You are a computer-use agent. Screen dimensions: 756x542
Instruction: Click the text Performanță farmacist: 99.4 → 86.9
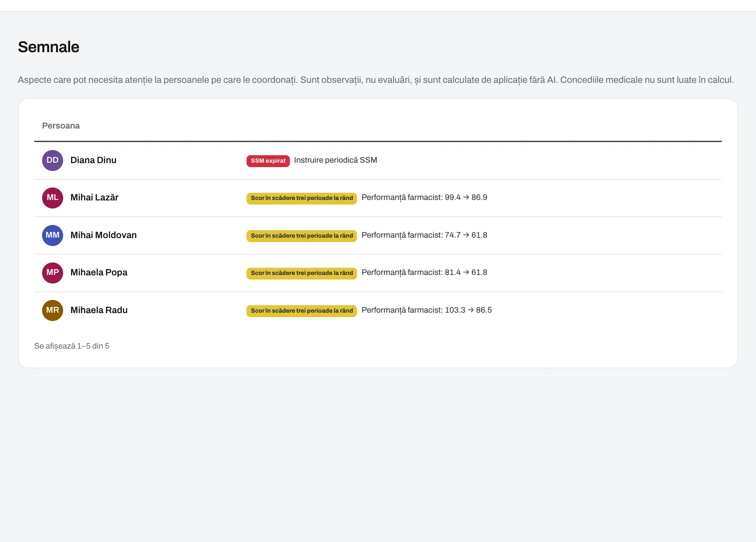point(424,197)
